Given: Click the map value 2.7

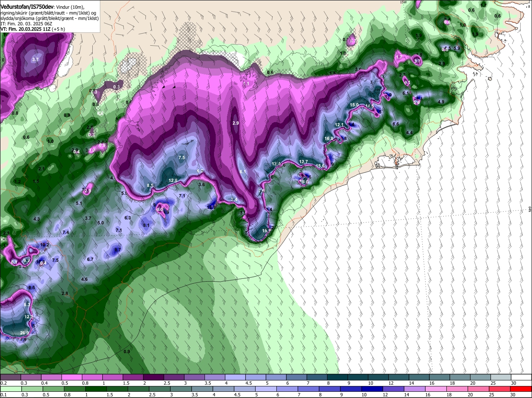Looking at the screenshot, I should click(402, 75).
